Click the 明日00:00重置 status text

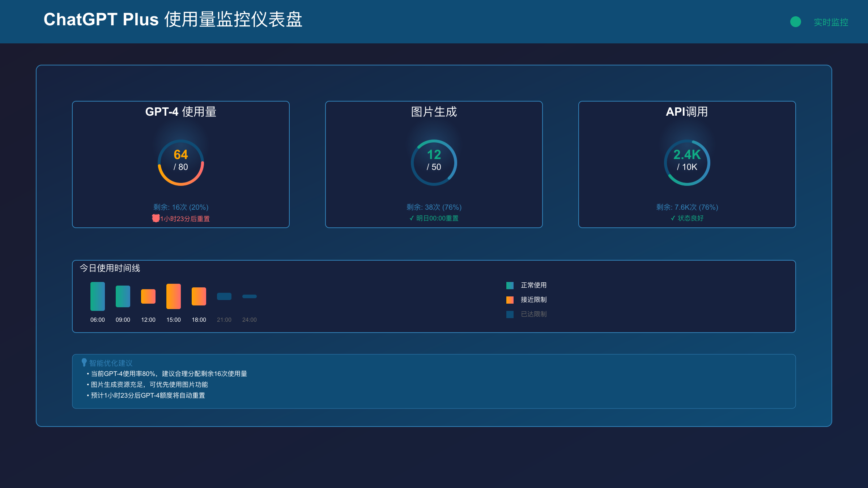click(x=437, y=218)
